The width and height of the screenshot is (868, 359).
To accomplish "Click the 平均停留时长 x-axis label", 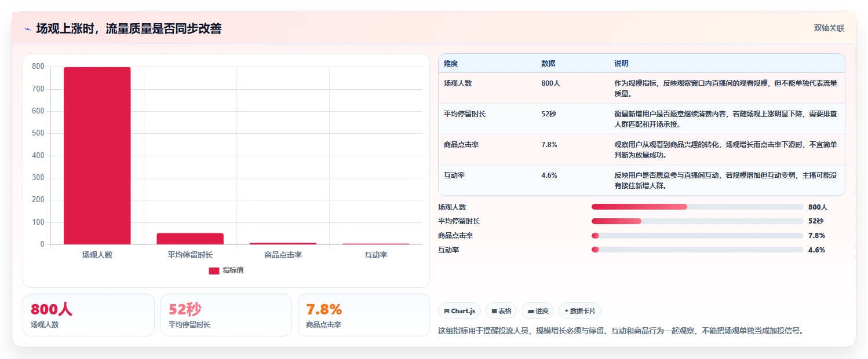I will click(190, 255).
